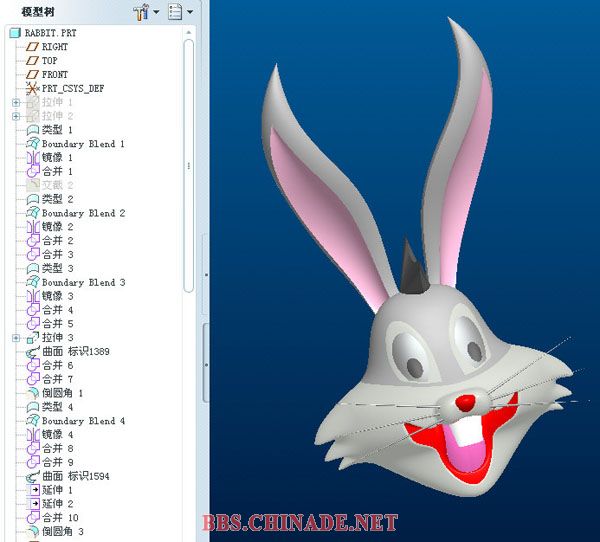Open the model tree settings hammer icon
Screen dimensions: 600x542
click(141, 12)
